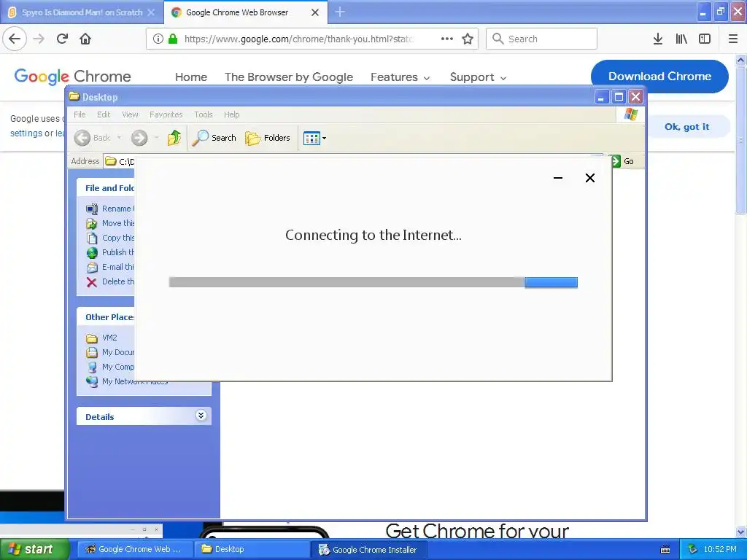Switch to Desktop taskbar item

[252, 549]
